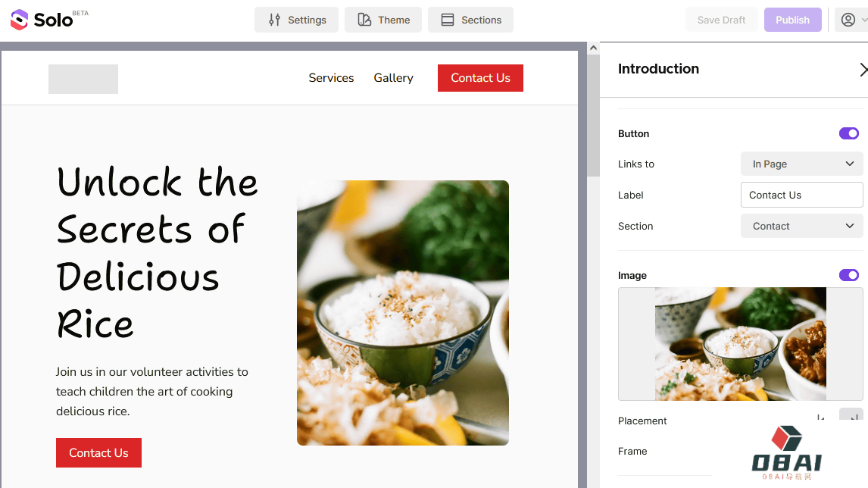Click the Solo logo icon
The width and height of the screenshot is (868, 488).
pos(19,20)
